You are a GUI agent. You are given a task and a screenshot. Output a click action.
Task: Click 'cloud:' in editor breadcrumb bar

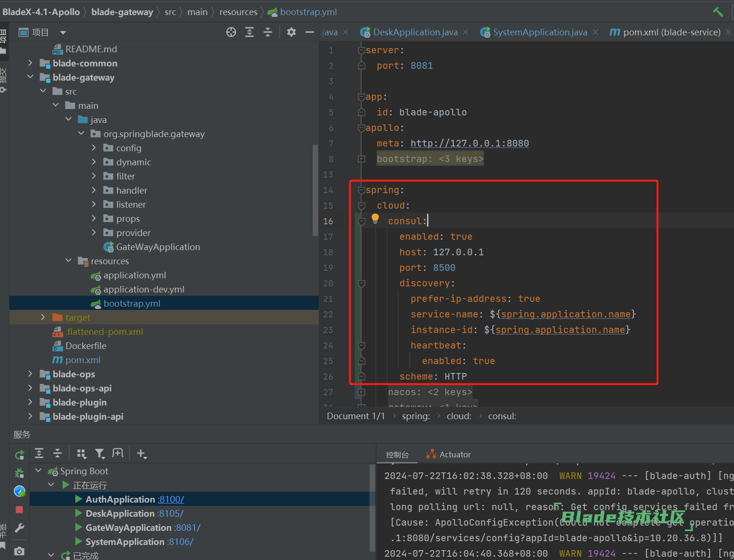tap(459, 416)
